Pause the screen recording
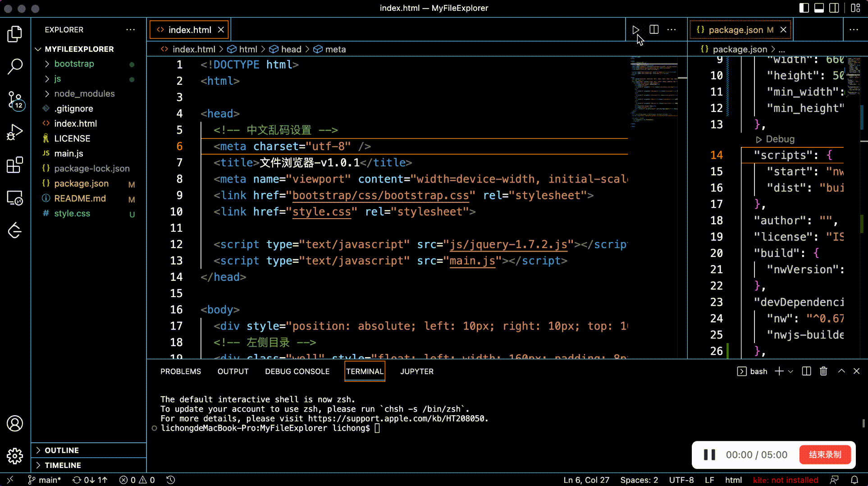The image size is (868, 486). point(710,454)
